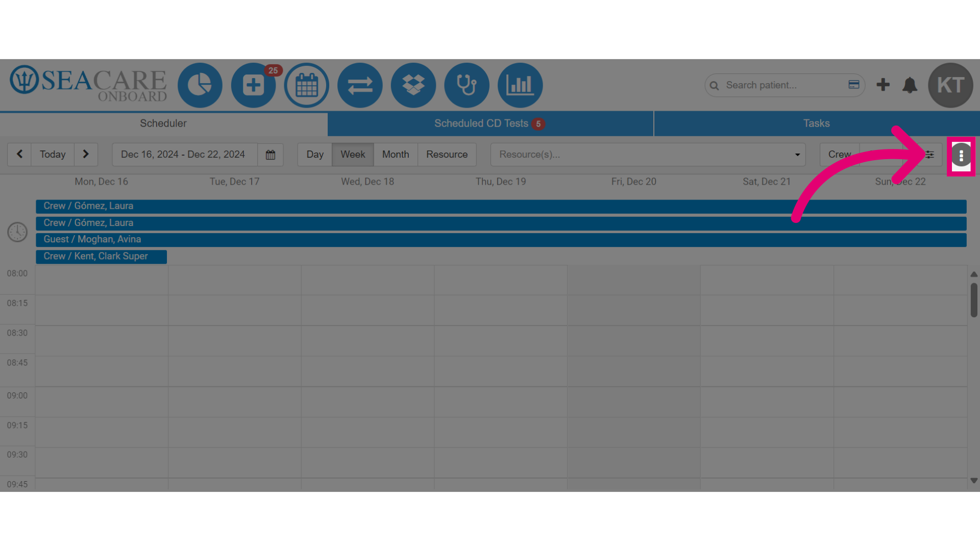This screenshot has height=551, width=980.
Task: Switch to Scheduled CD Tests tab
Action: 490,123
